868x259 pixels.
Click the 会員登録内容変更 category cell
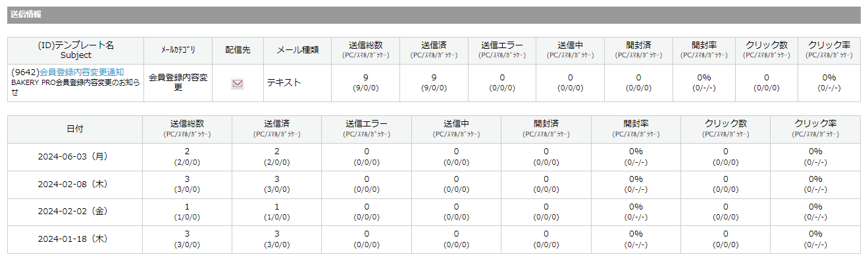(178, 82)
